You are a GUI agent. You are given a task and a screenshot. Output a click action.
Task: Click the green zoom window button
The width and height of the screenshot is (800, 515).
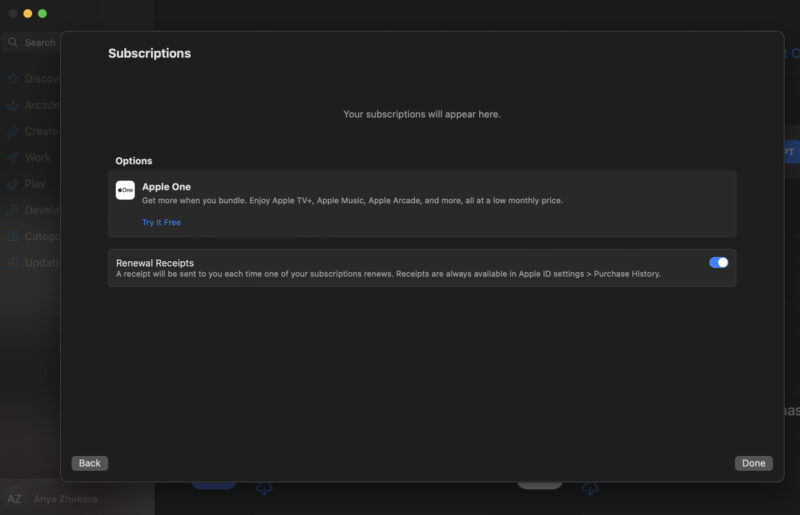tap(43, 13)
